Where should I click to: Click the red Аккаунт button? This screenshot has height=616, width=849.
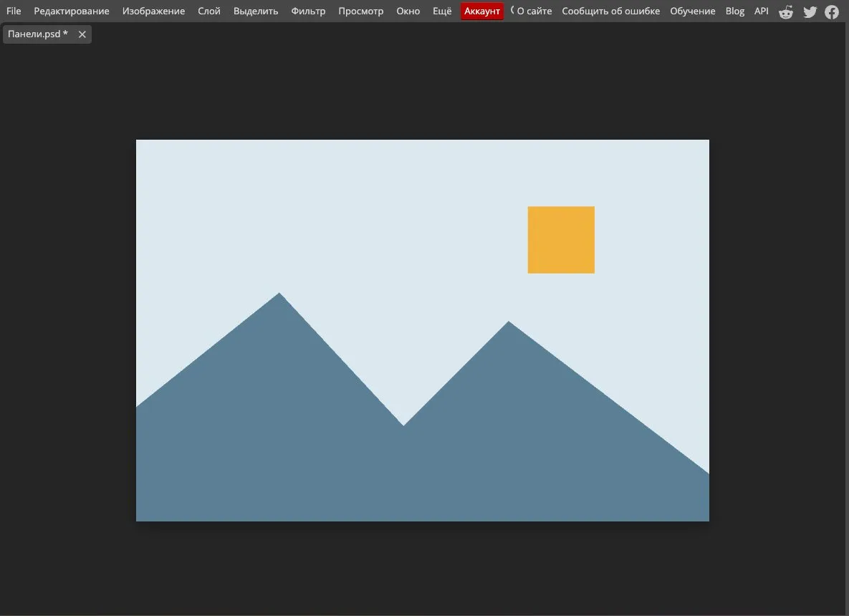482,11
